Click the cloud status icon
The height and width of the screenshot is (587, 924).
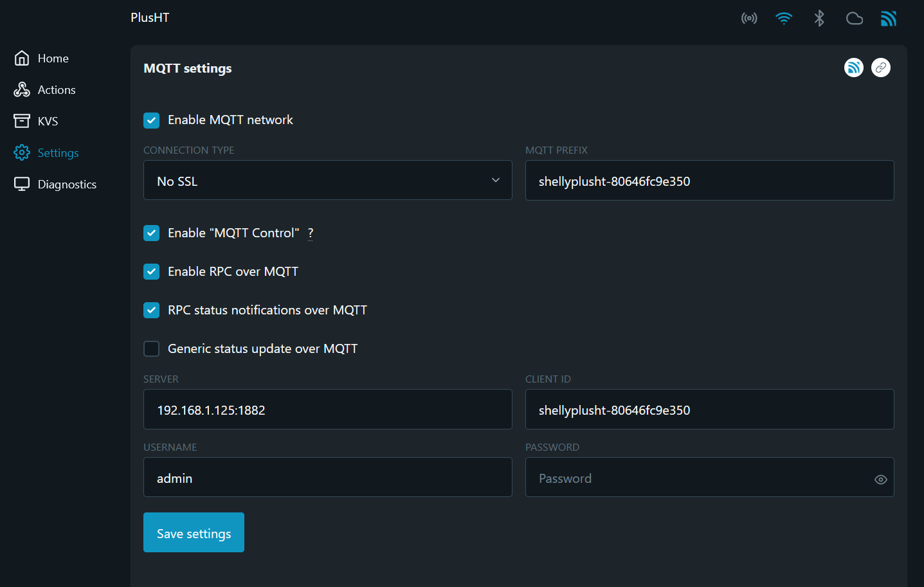click(x=854, y=18)
